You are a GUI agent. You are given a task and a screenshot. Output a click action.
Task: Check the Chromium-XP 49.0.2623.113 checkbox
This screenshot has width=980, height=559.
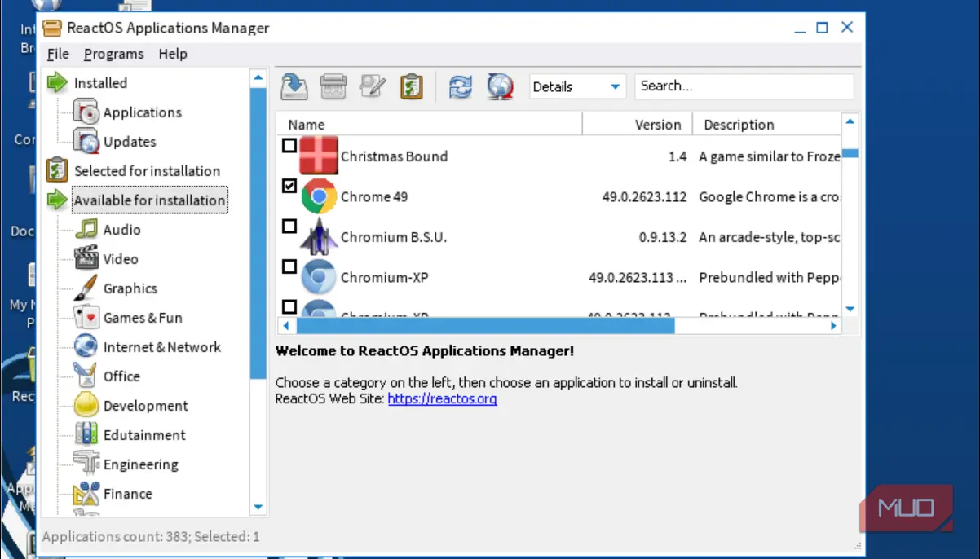[289, 266]
